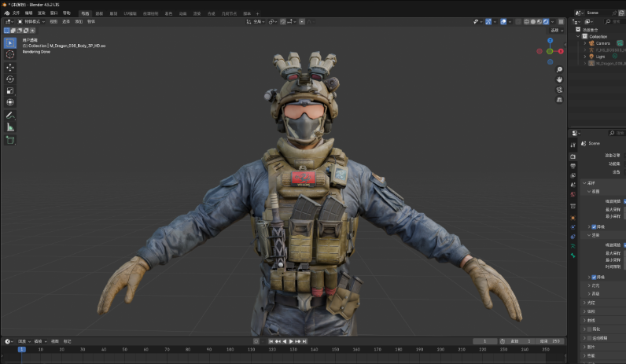Open the 全局 transform orientation dropdown

(258, 21)
